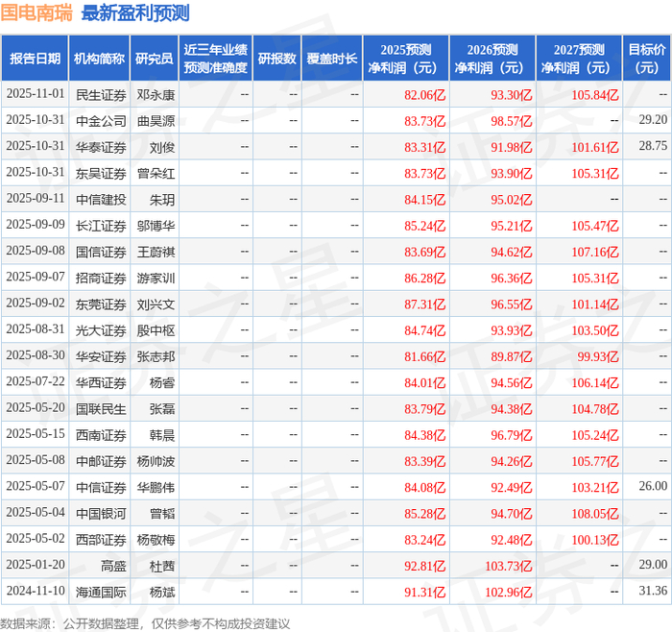Click the 民生证券 institution cell

tap(101, 95)
